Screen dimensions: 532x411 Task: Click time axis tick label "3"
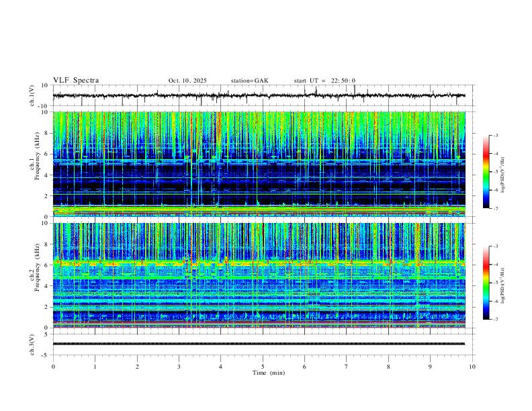(179, 367)
